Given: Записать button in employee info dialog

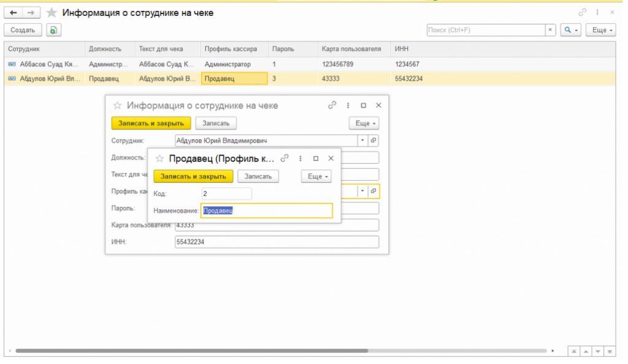Looking at the screenshot, I should (216, 124).
